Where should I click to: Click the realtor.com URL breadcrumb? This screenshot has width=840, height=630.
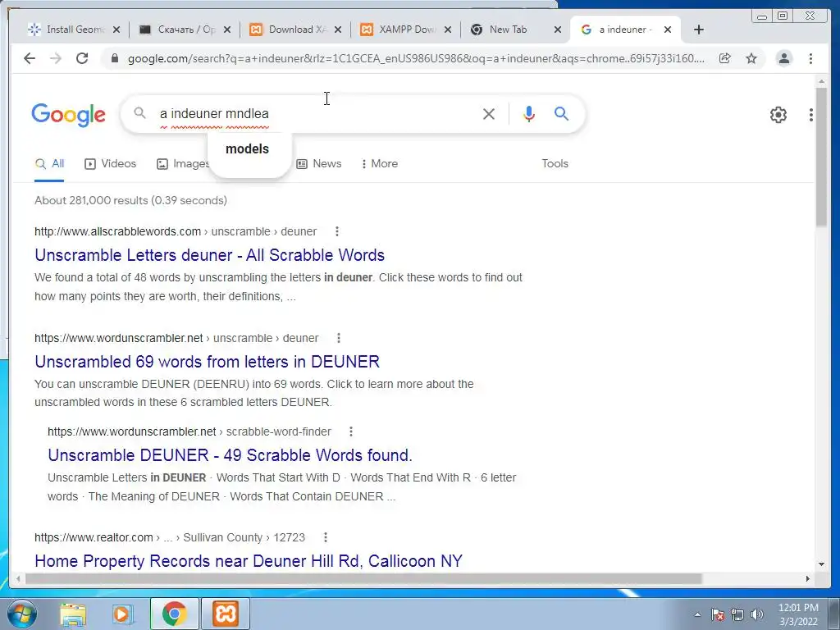[170, 537]
